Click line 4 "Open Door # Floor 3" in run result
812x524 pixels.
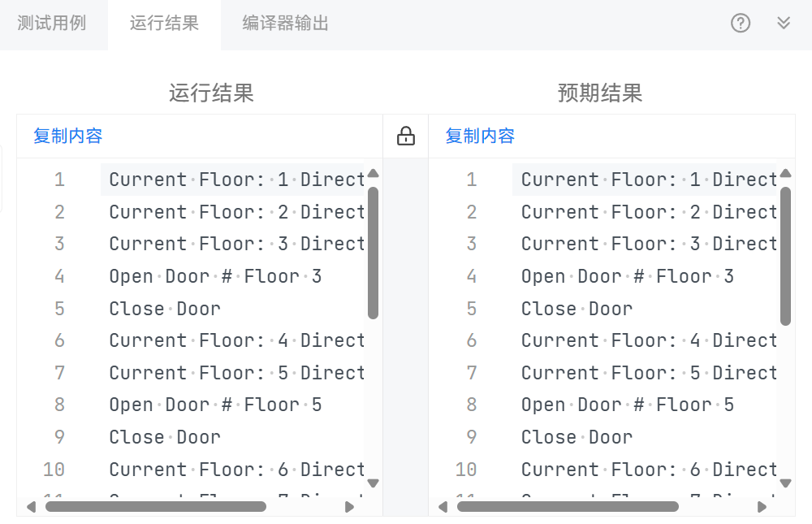[215, 276]
